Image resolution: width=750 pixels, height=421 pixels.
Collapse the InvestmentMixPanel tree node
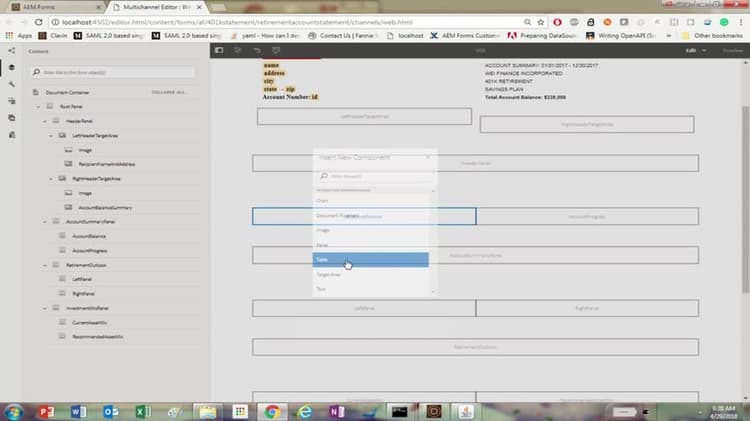(45, 308)
